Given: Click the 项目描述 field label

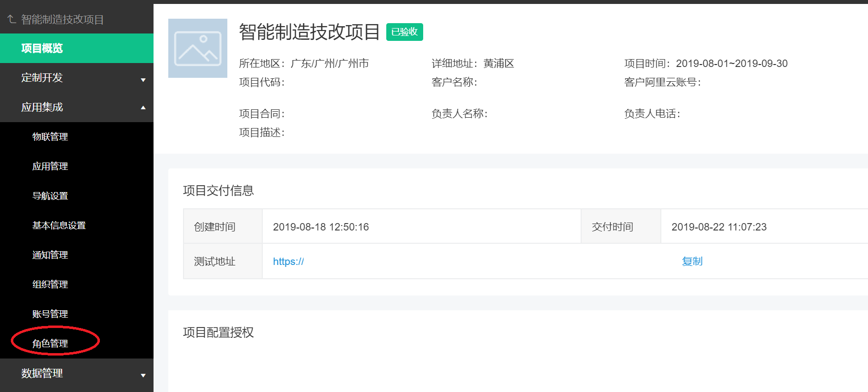Looking at the screenshot, I should point(262,132).
